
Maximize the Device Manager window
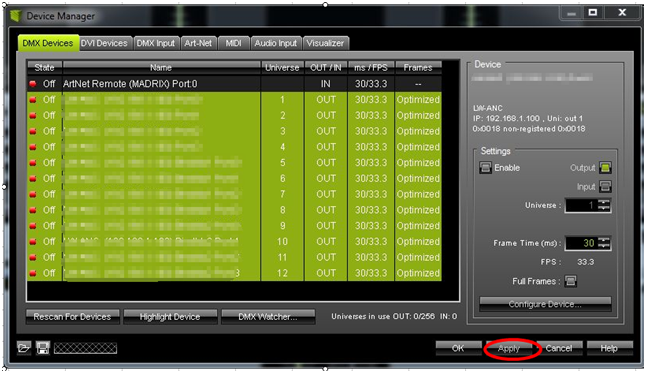click(x=593, y=13)
